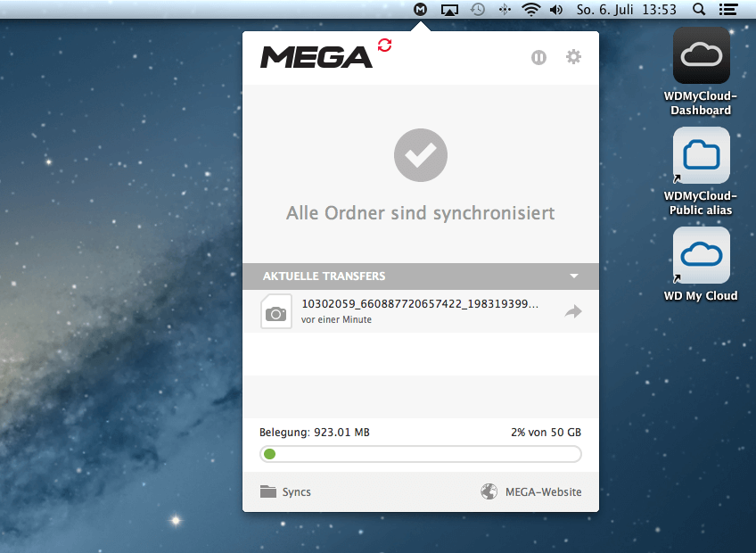
Task: Click the camera file thumbnail icon
Action: (x=276, y=311)
